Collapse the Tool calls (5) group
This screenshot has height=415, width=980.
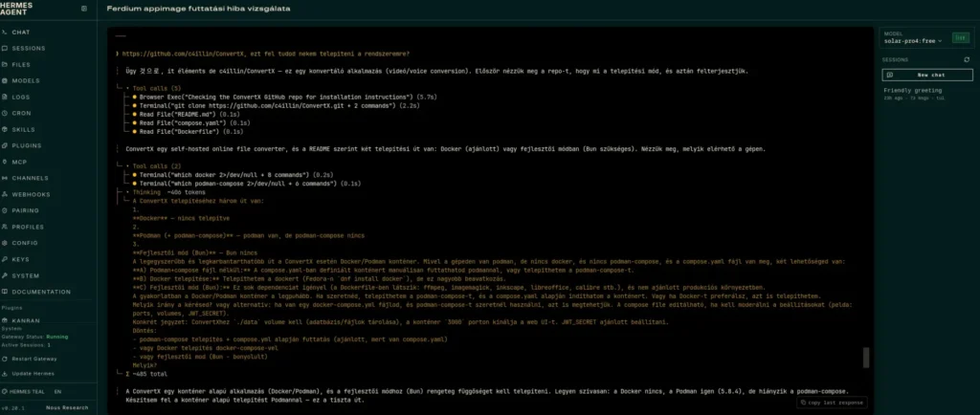click(156, 88)
